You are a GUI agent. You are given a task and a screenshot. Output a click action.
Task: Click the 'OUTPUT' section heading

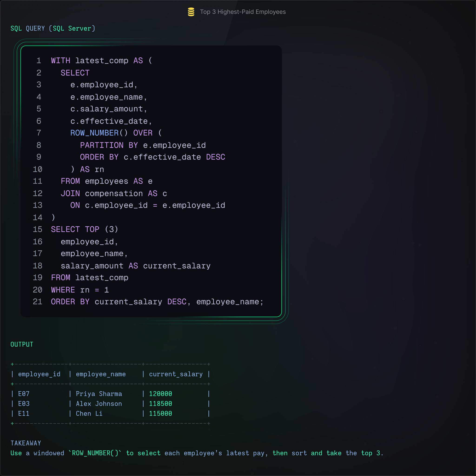point(22,344)
